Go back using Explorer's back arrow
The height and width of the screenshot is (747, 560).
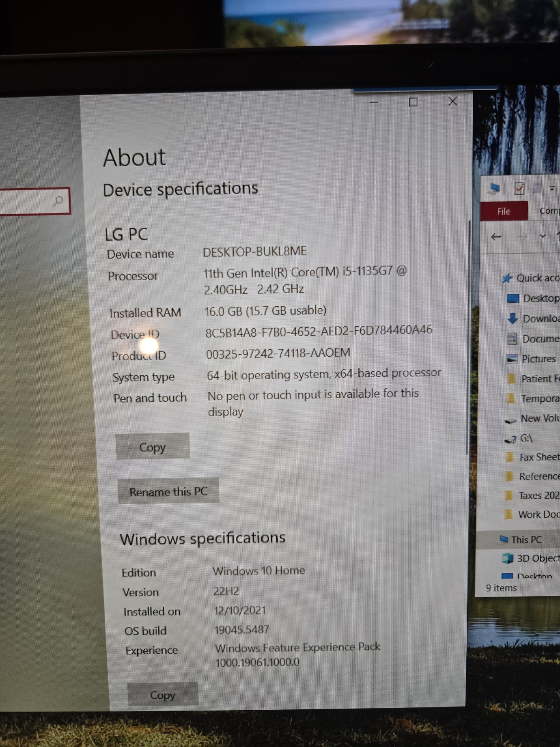click(x=496, y=237)
